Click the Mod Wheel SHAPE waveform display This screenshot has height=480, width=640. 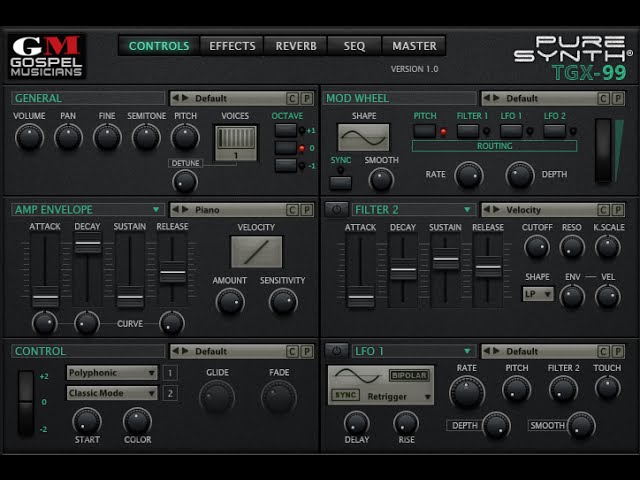(363, 138)
